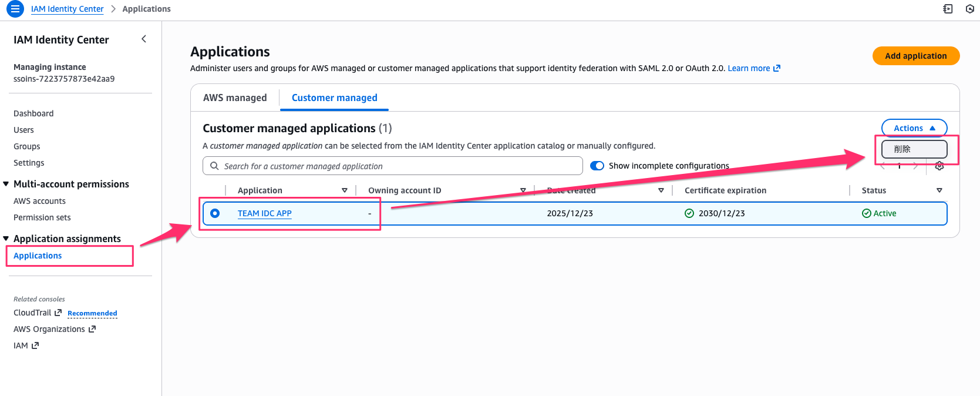Viewport: 980px width, 396px height.
Task: Click the top-right tutorials panel icon
Action: [x=948, y=9]
